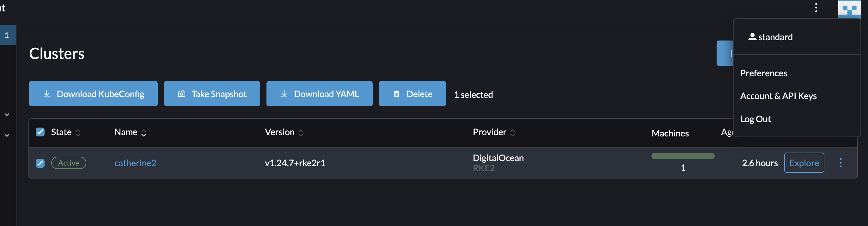Viewport: 868px width, 226px height.
Task: Click the green Machines progress bar
Action: coord(683,156)
